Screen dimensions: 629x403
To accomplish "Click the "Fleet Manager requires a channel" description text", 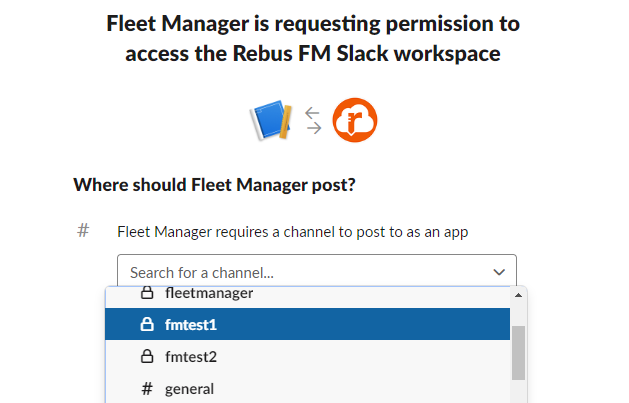I will pyautogui.click(x=292, y=232).
